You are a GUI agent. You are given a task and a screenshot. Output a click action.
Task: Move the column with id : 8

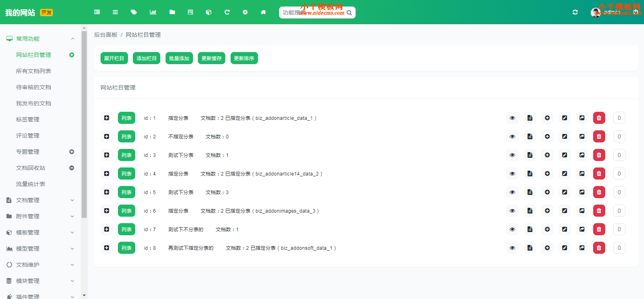[582, 248]
